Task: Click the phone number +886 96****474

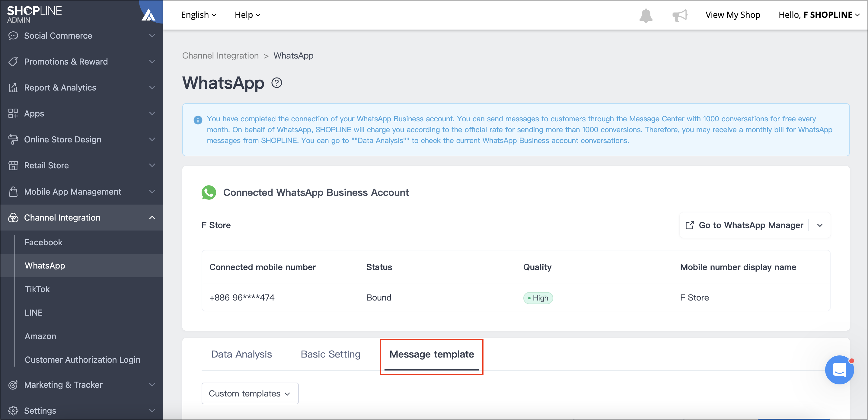Action: [242, 298]
